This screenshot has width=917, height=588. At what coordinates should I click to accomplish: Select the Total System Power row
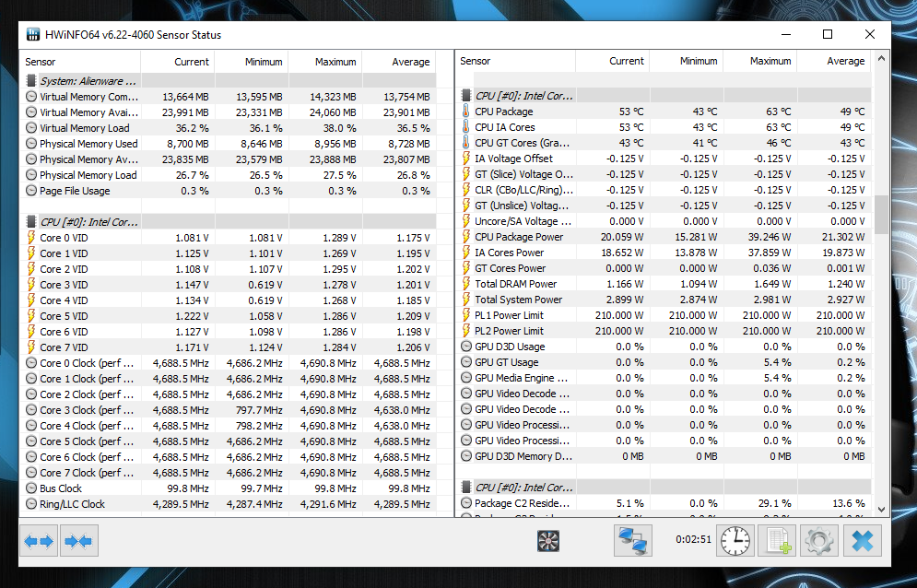pyautogui.click(x=664, y=299)
